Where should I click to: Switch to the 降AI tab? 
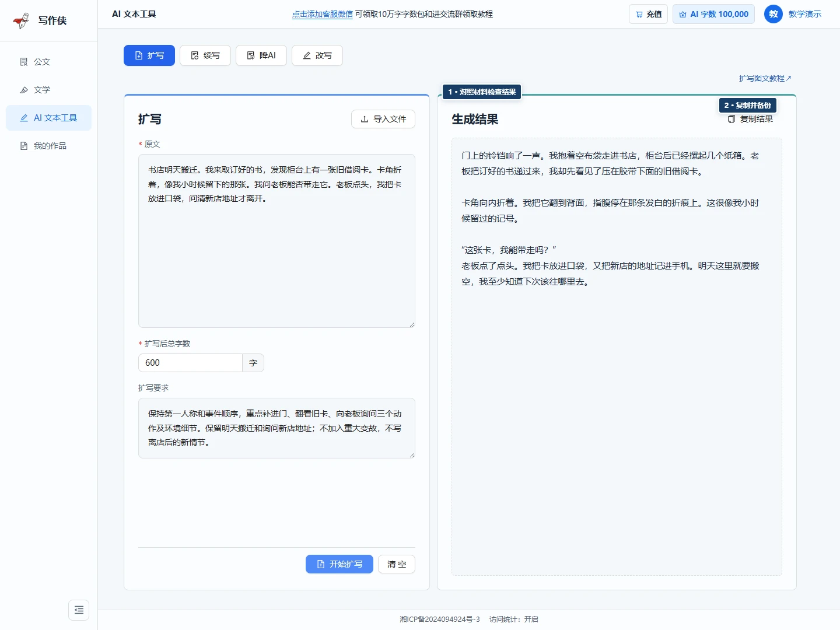click(x=261, y=55)
